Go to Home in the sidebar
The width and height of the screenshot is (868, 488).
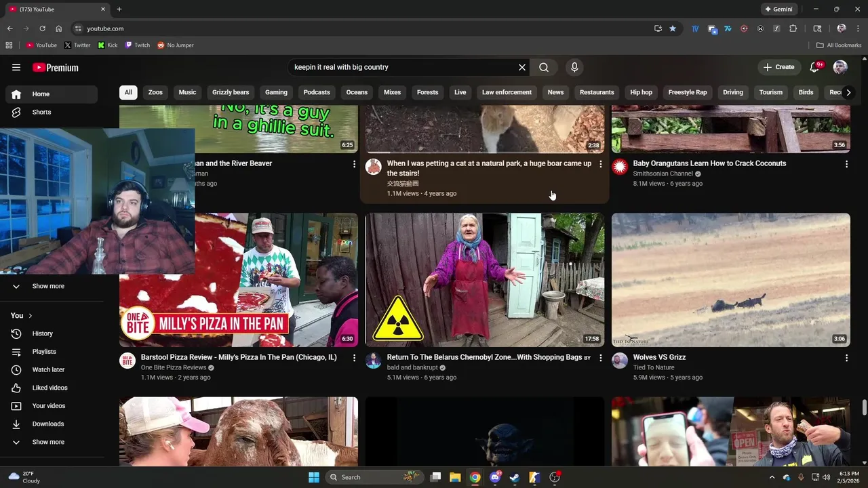pyautogui.click(x=52, y=94)
